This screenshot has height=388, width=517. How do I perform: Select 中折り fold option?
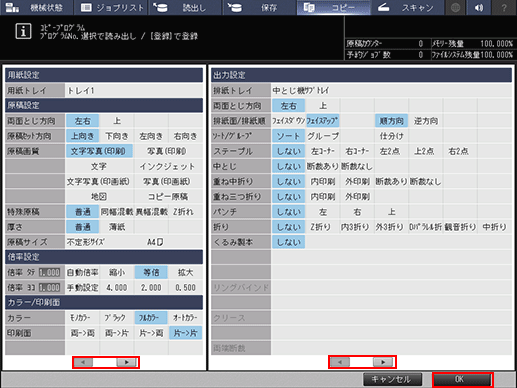(x=494, y=227)
